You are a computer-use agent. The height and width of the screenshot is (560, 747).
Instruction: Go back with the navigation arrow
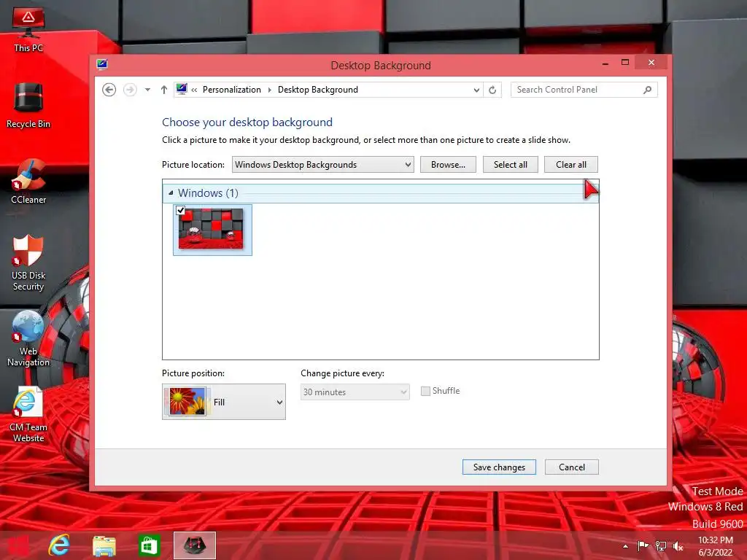click(109, 90)
